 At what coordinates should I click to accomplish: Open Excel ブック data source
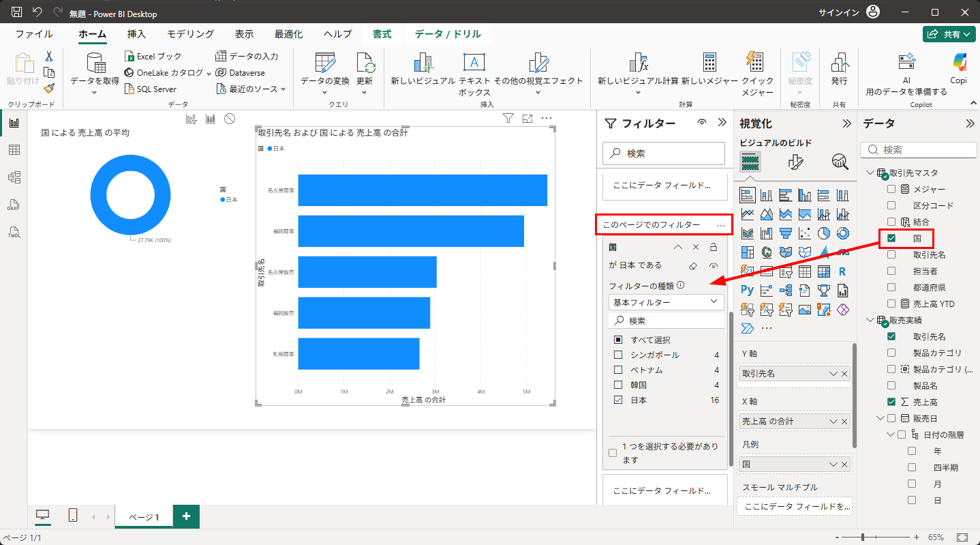pos(153,57)
